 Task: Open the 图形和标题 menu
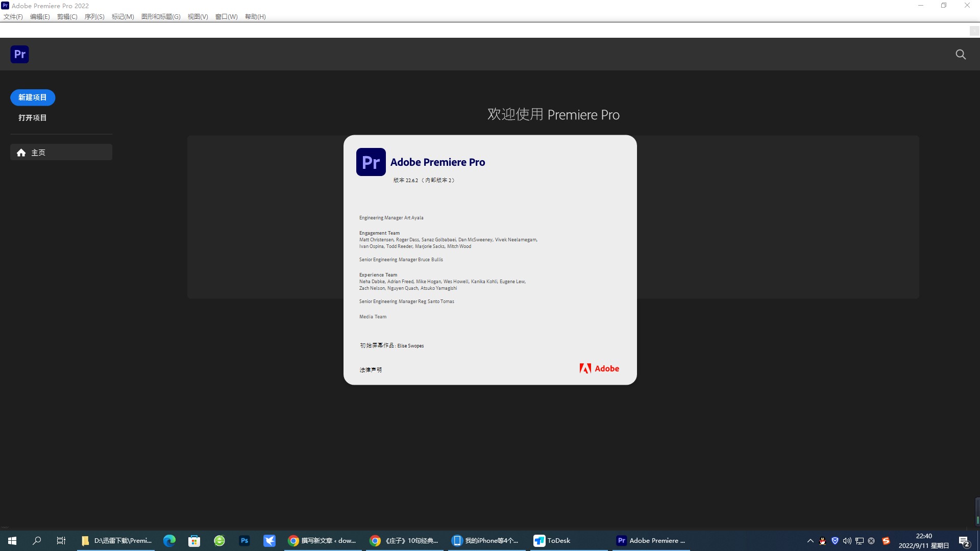click(160, 16)
